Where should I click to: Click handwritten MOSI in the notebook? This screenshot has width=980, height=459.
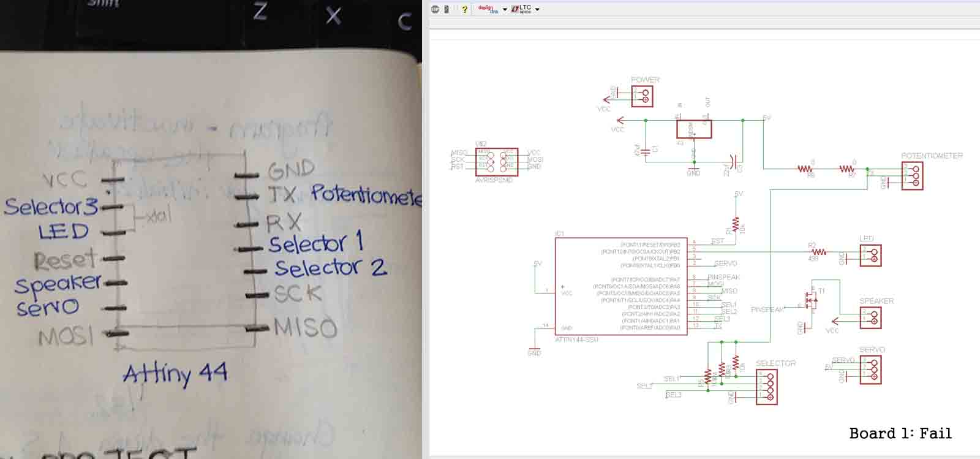point(66,336)
